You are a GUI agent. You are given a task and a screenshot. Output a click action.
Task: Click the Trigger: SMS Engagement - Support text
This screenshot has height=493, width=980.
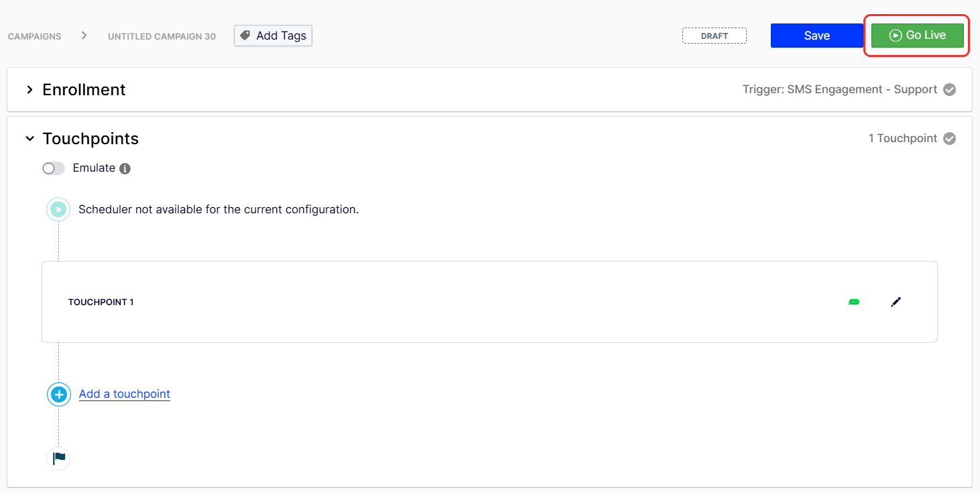839,90
